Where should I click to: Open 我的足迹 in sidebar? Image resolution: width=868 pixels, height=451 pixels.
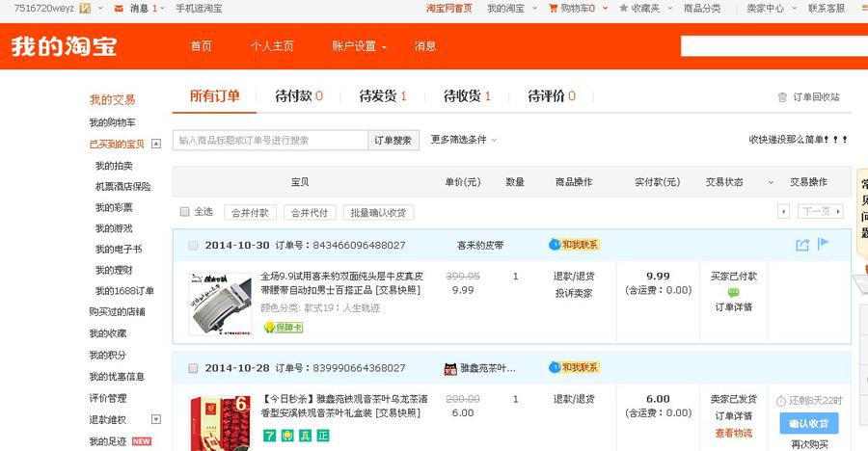(x=108, y=441)
